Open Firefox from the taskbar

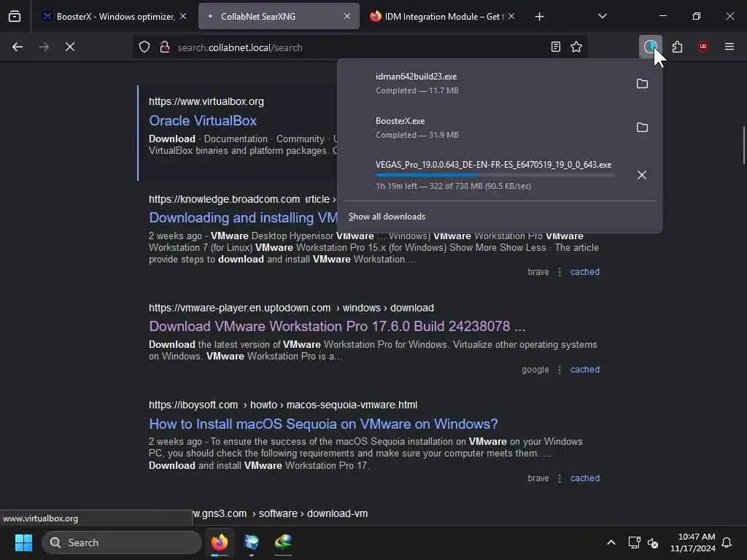[220, 542]
